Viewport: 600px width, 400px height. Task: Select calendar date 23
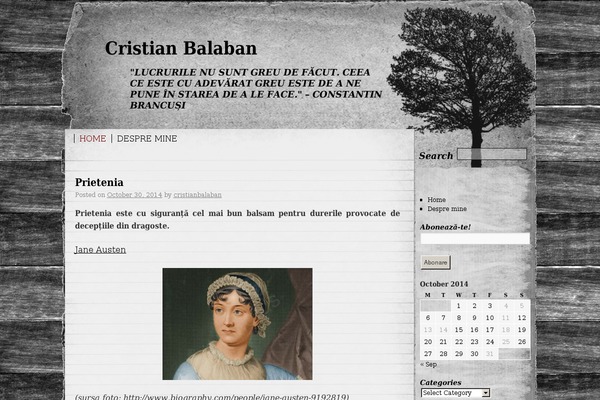click(x=474, y=342)
